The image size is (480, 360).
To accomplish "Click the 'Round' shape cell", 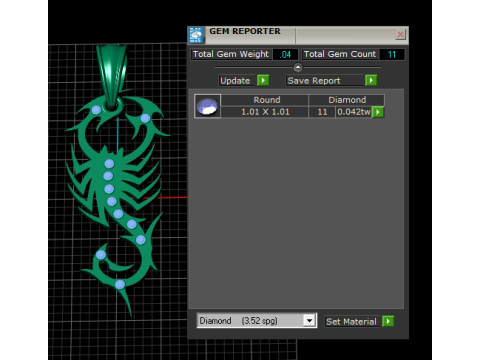I will point(265,100).
